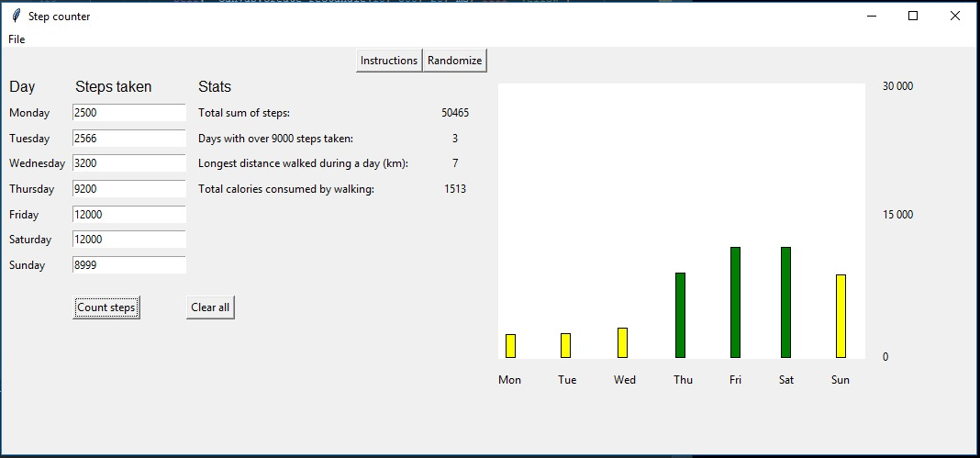Activate the Friday steps input field
Viewport: 980px width, 458px height.
coord(129,215)
